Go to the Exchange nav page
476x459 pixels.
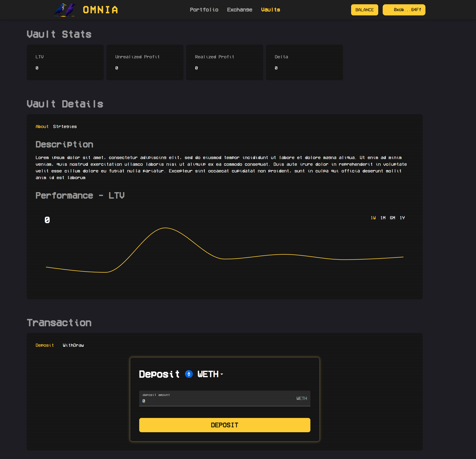point(239,10)
